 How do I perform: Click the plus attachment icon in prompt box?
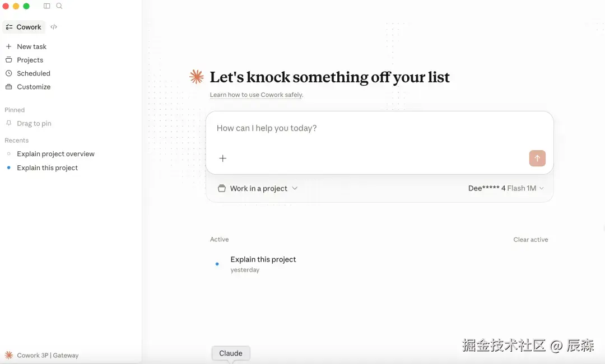pos(222,158)
